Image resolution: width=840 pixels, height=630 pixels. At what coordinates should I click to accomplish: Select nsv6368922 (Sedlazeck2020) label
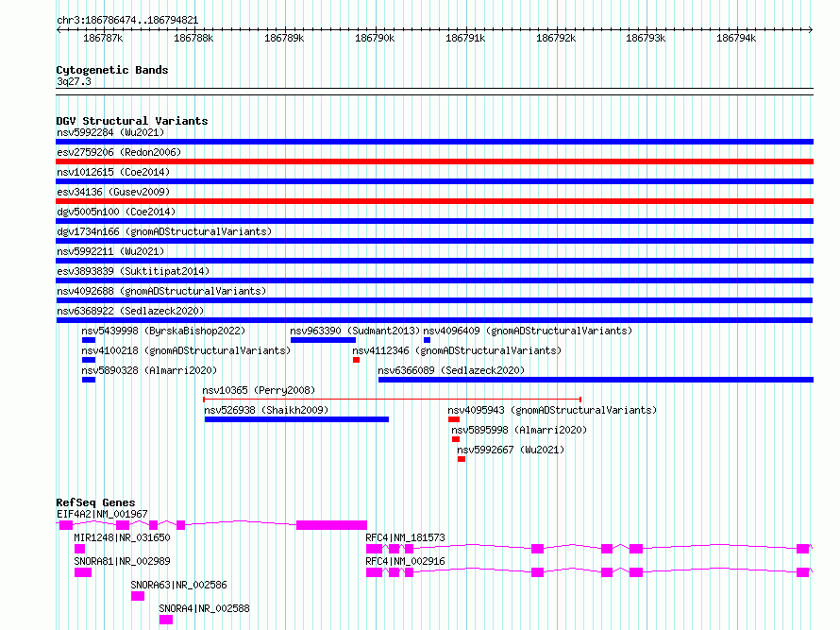130,311
